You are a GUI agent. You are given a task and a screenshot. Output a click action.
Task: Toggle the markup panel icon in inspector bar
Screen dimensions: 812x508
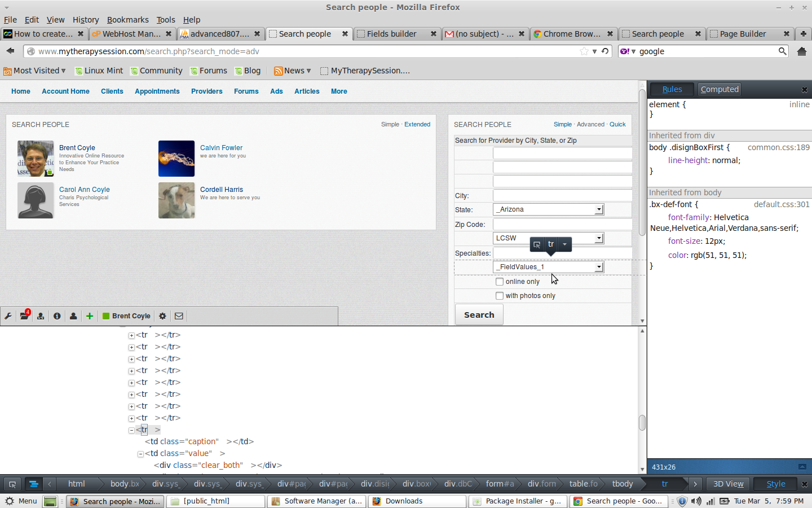coord(33,484)
